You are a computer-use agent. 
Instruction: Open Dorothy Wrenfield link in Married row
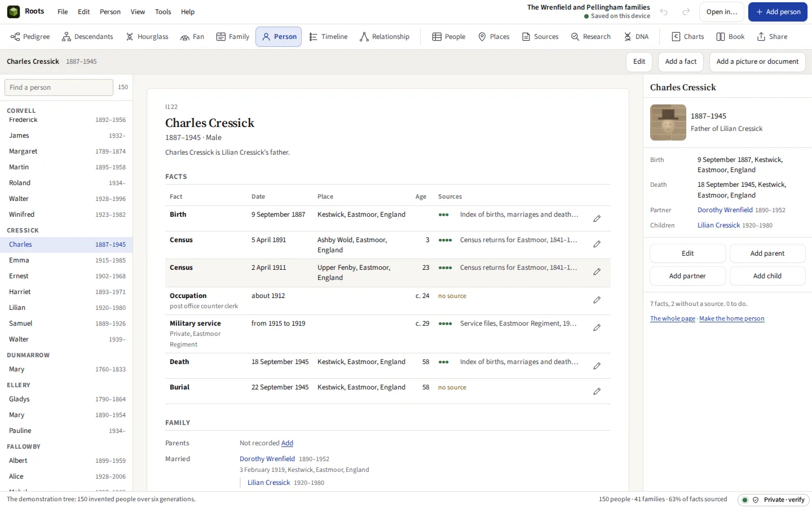[x=267, y=459]
